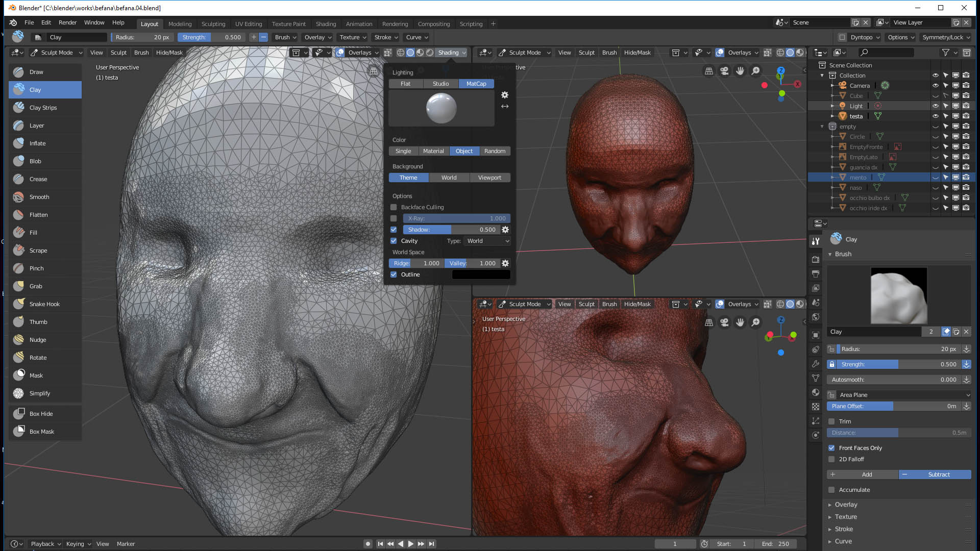Set color mode to Random
Viewport: 980px width, 551px height.
(x=495, y=151)
